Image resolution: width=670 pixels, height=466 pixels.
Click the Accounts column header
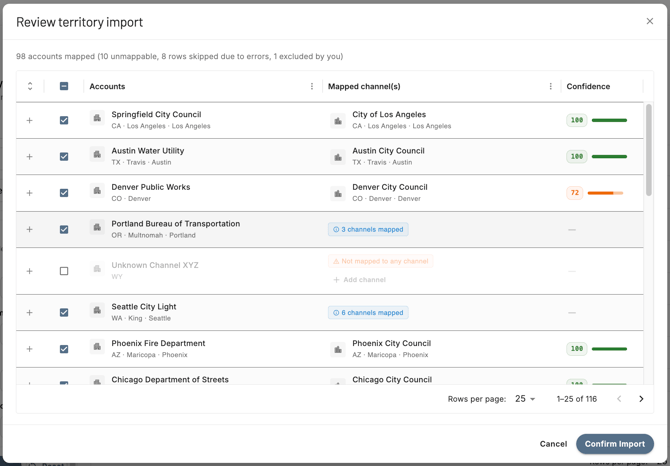tap(107, 86)
